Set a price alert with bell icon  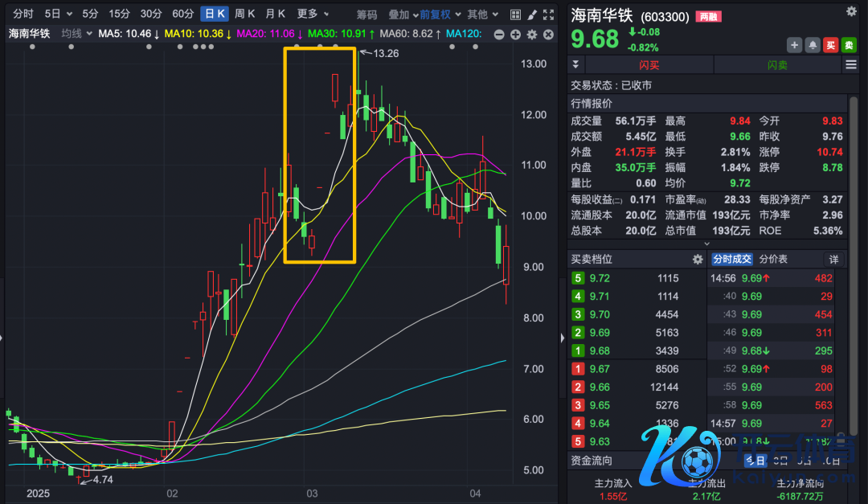coord(813,45)
